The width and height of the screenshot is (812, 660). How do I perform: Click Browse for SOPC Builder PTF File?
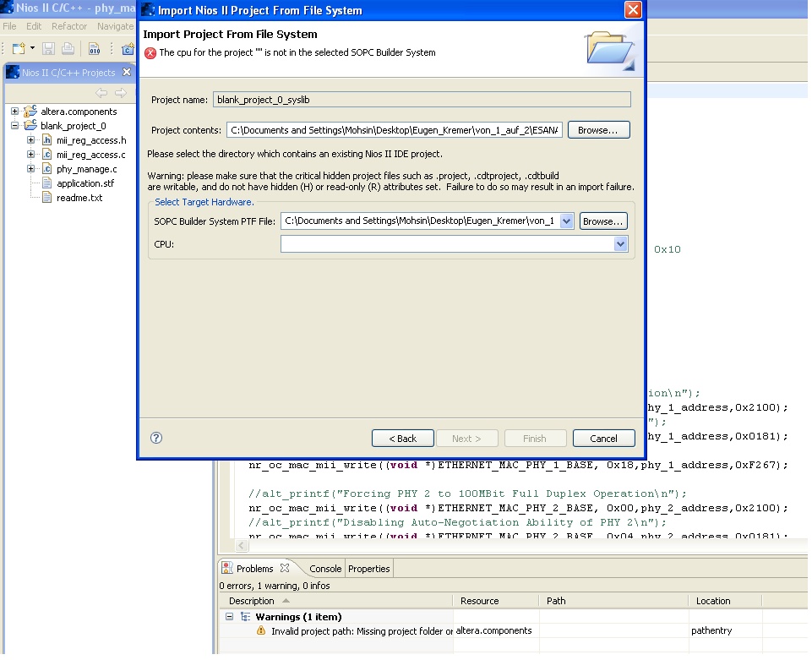[603, 221]
